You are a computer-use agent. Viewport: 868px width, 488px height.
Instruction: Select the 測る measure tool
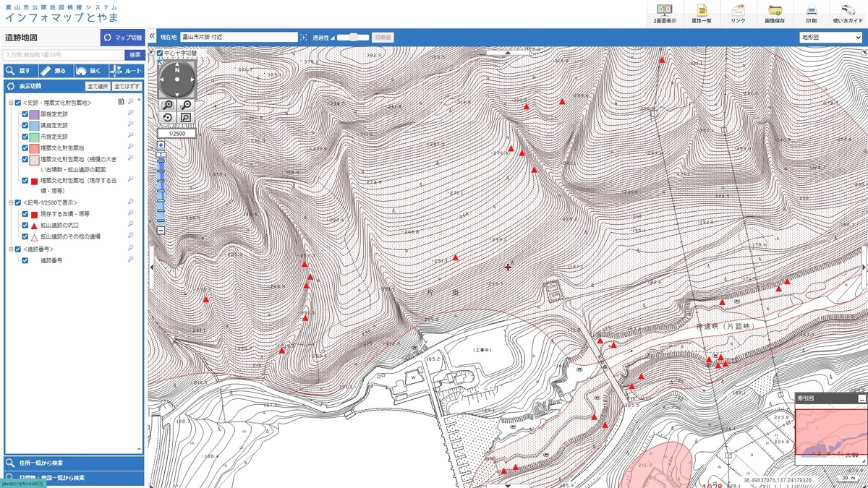[55, 71]
